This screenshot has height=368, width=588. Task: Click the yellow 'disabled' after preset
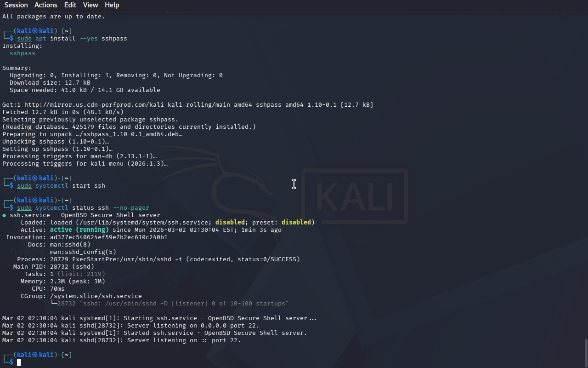(x=296, y=223)
